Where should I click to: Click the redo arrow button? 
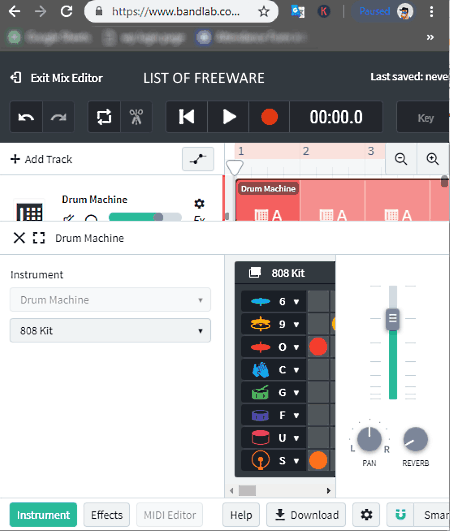pyautogui.click(x=59, y=117)
